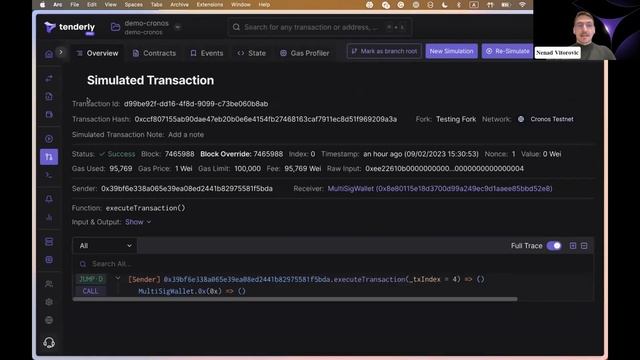Open Analytics chart icon in sidebar
This screenshot has width=640, height=360.
(x=49, y=217)
